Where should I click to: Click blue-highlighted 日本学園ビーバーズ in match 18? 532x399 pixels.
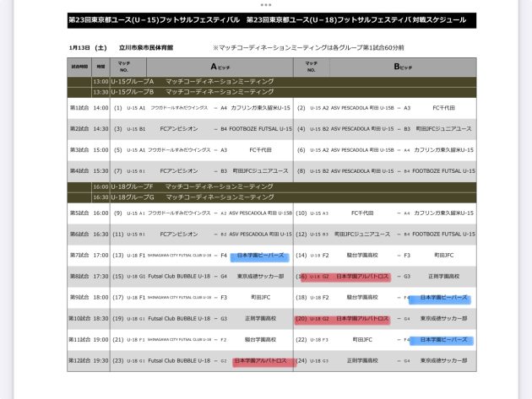[442, 298]
